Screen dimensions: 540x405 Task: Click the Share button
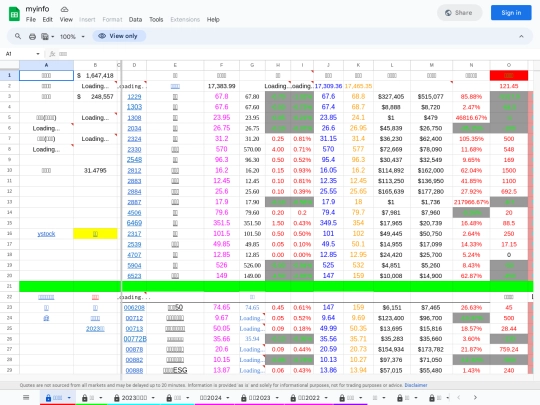[x=459, y=13]
